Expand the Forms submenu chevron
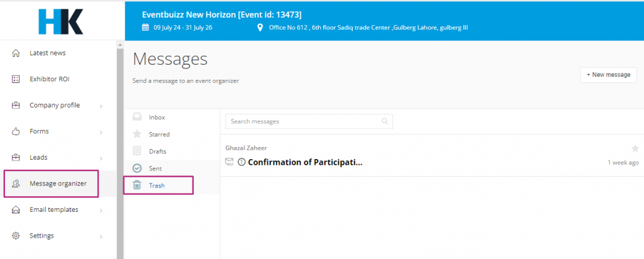Screen dimensions: 644x259 coord(101,132)
